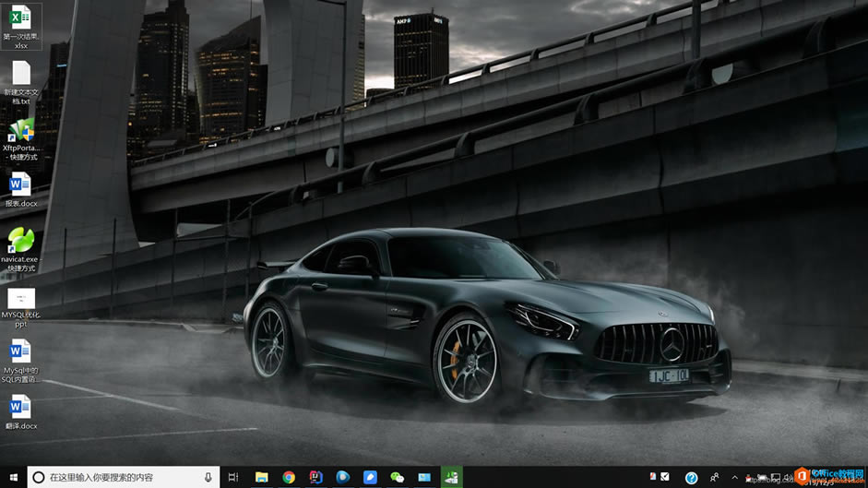This screenshot has height=488, width=868.
Task: Select the MYSQL优化.ppt presentation file
Action: (x=21, y=306)
